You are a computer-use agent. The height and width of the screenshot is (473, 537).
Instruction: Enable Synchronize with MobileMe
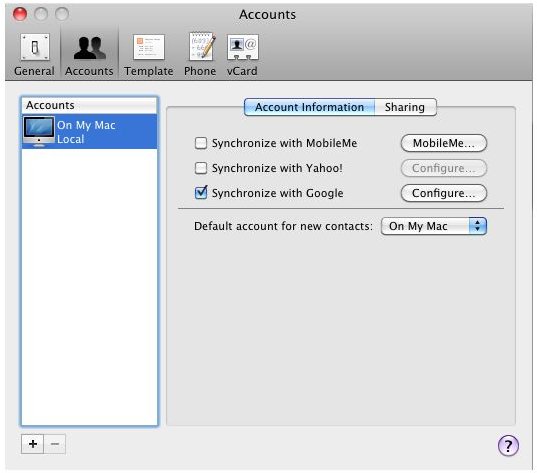click(x=201, y=143)
